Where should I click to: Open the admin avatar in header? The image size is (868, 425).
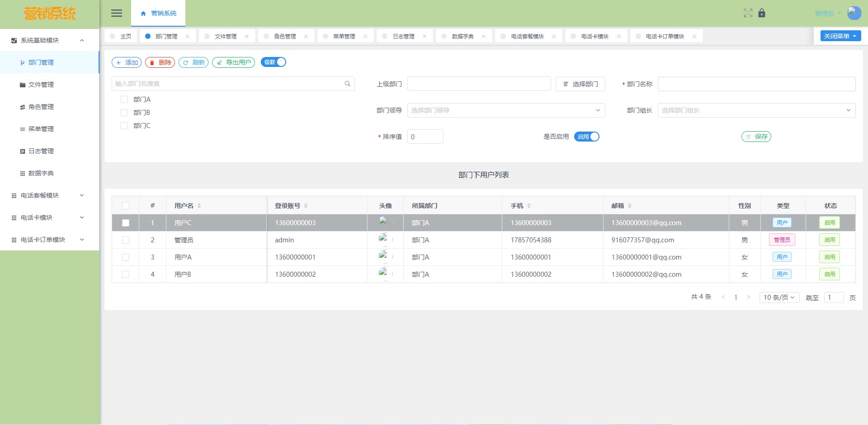click(854, 13)
